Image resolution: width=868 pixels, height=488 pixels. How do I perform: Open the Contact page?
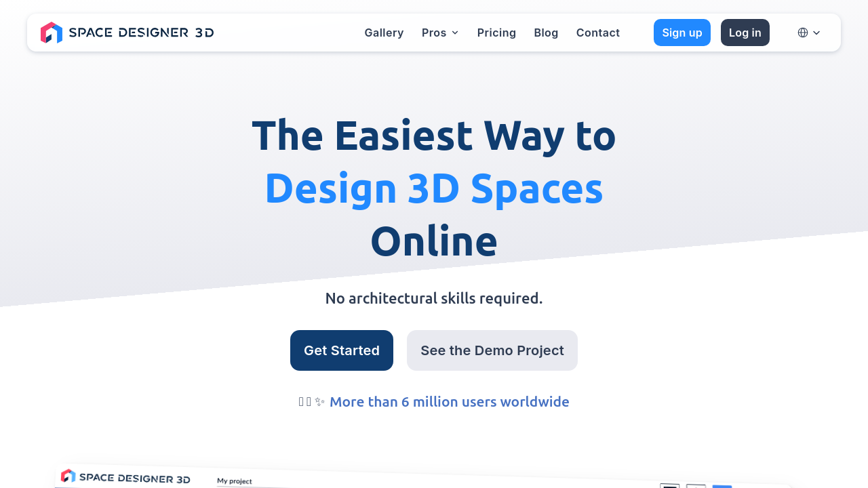tap(597, 33)
